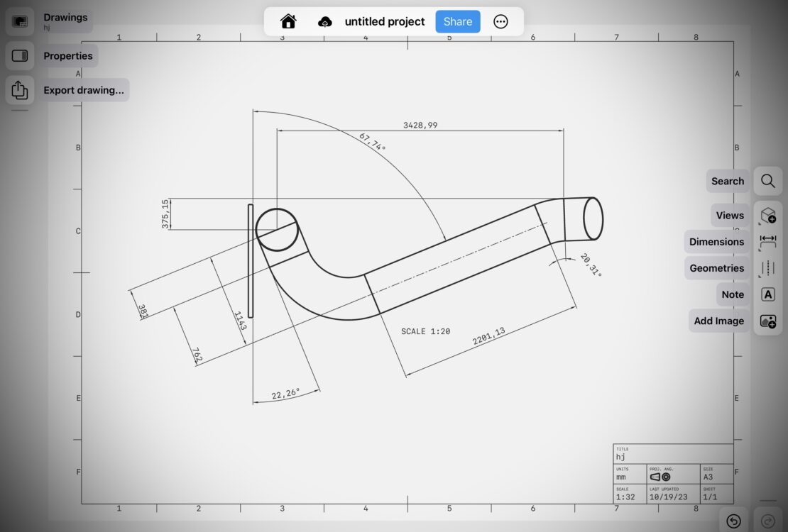Toggle the Properties sidebar icon
This screenshot has width=788, height=532.
[20, 56]
